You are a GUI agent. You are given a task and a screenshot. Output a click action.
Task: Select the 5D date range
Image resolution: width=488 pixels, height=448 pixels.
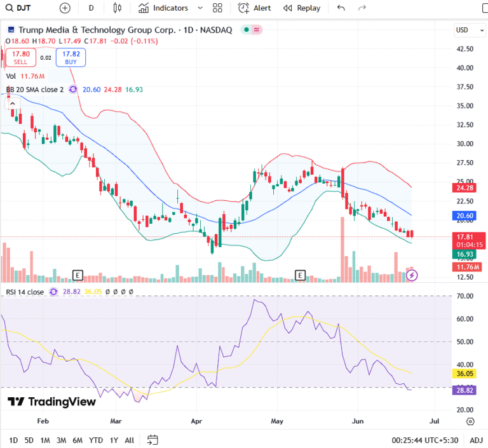(x=29, y=440)
